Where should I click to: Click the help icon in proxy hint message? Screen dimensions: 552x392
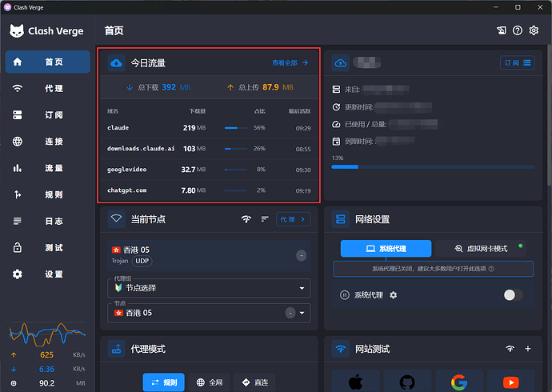[x=491, y=269]
